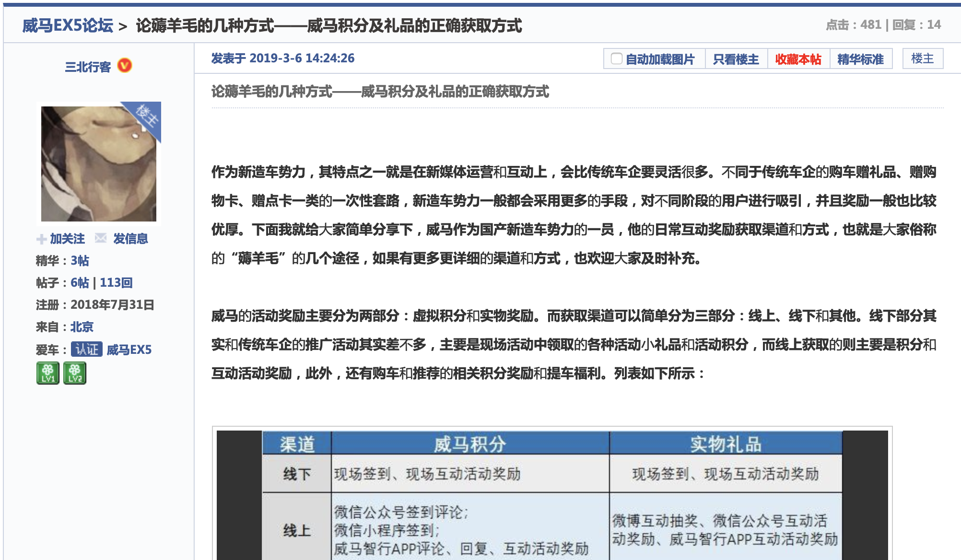The image size is (961, 560).
Task: Open the 威马EX5论坛 breadcrumb link
Action: (67, 25)
